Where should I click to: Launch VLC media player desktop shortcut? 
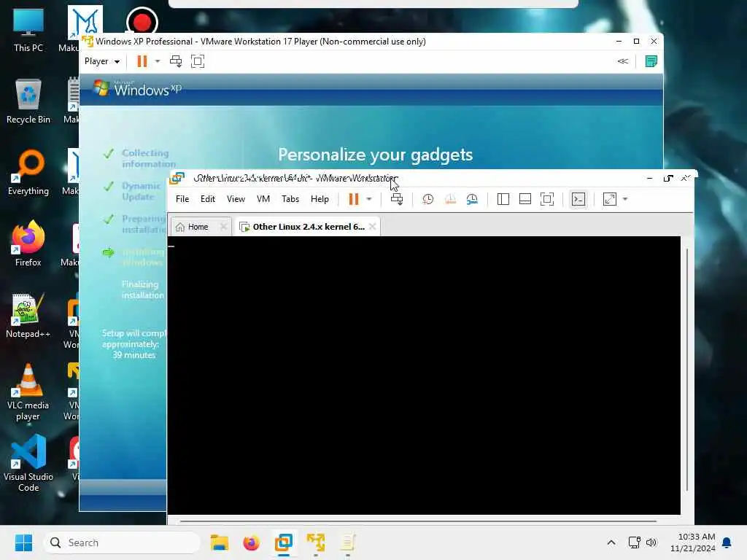click(x=28, y=392)
